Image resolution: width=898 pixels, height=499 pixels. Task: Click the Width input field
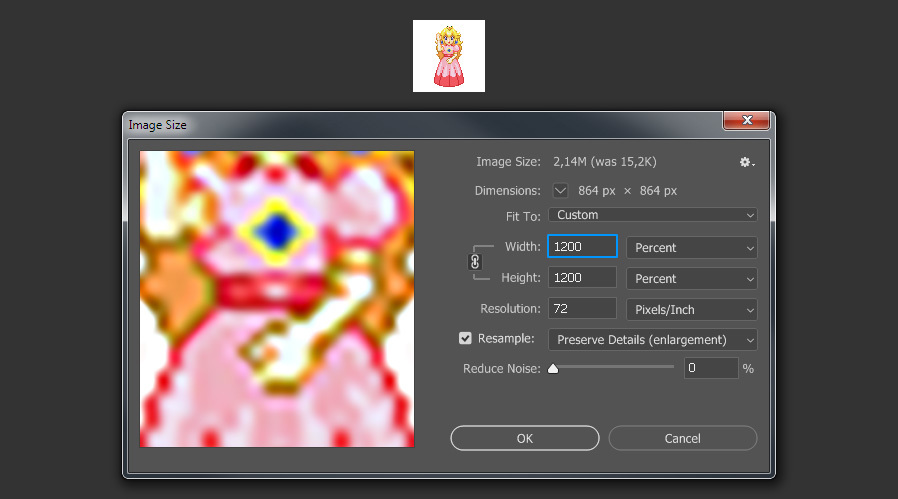pos(582,246)
